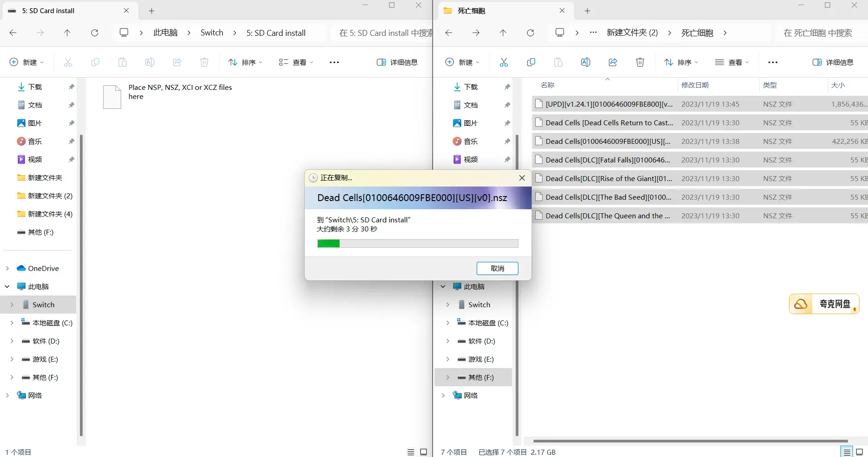Delete selected files using right trash icon

tap(640, 62)
